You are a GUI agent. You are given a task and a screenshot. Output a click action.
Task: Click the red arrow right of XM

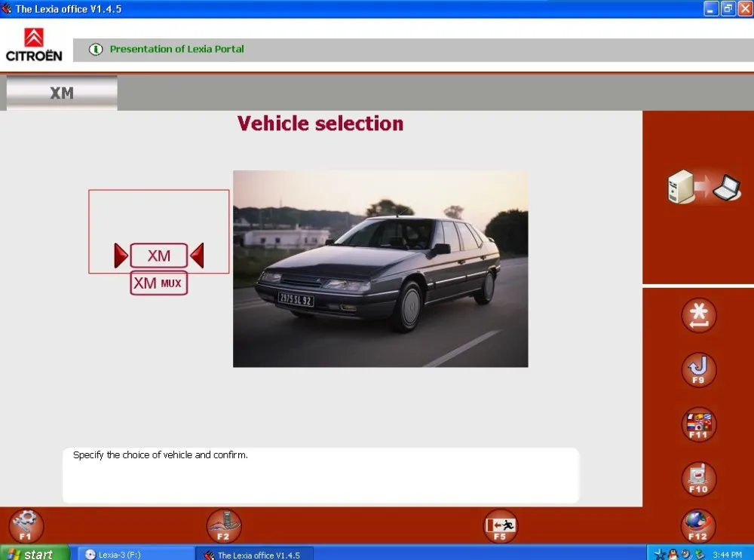click(197, 256)
